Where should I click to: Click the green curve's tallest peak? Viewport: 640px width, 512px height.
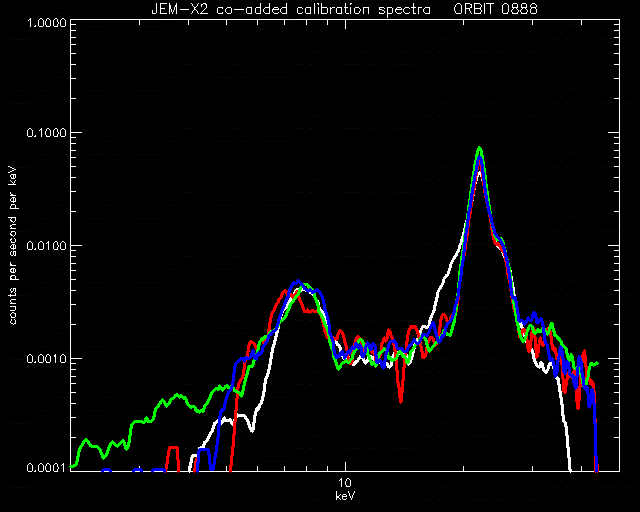coord(480,149)
